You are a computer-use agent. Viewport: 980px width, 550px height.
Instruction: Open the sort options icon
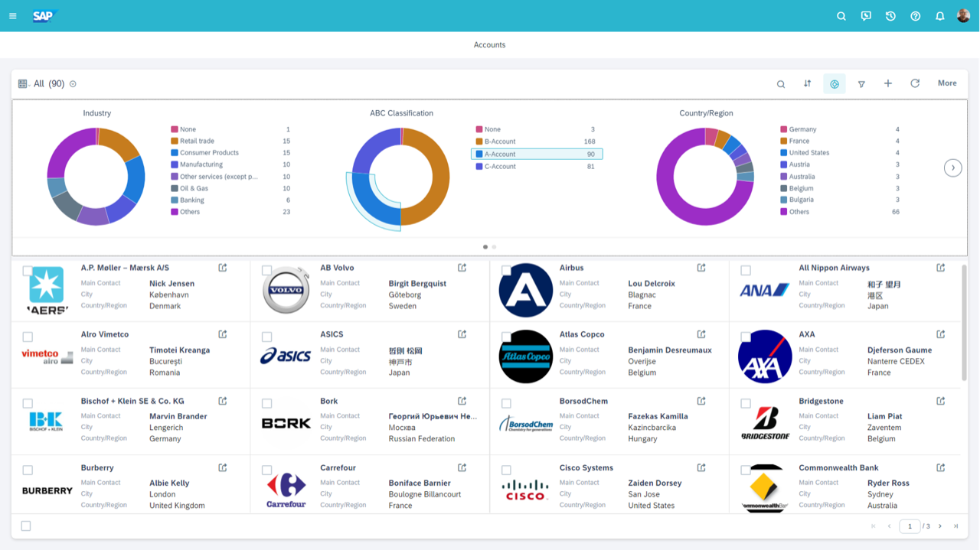tap(807, 84)
